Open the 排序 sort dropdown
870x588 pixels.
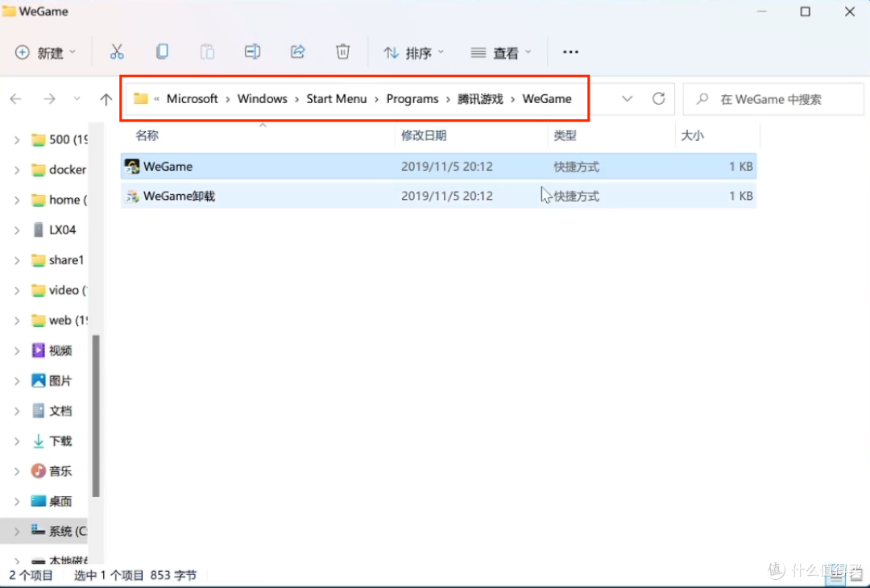coord(414,52)
